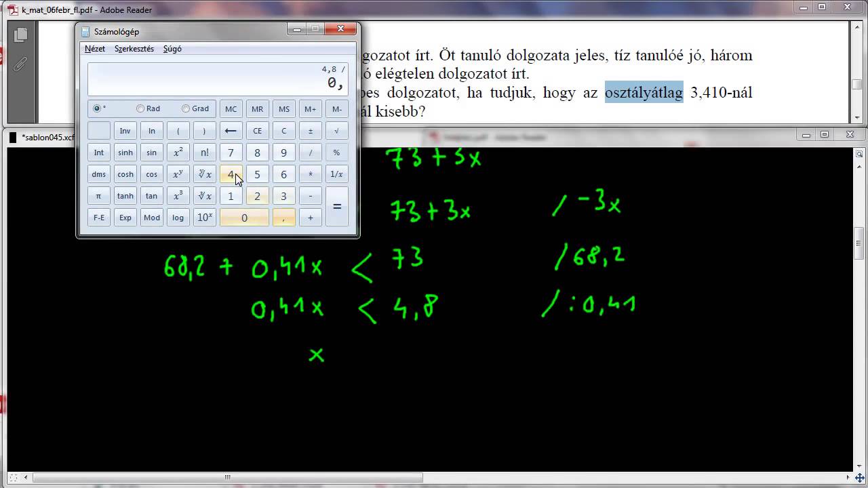
Task: Click the division key
Action: (310, 152)
